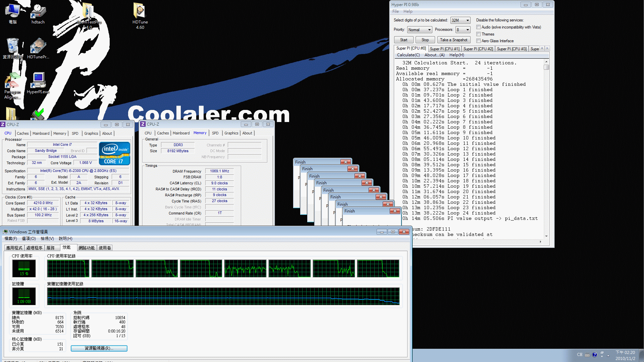Image resolution: width=644 pixels, height=362 pixels.
Task: Select the Caches tab in left CPU-Z window
Action: click(23, 133)
